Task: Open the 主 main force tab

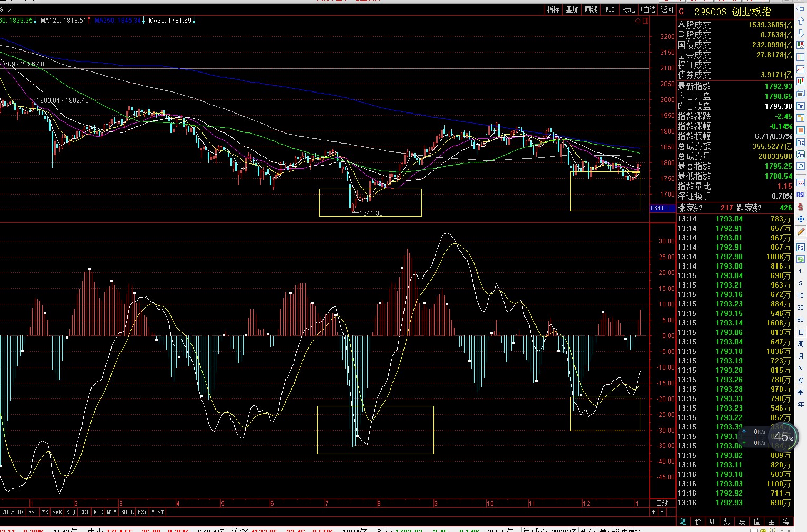Action: point(771,521)
